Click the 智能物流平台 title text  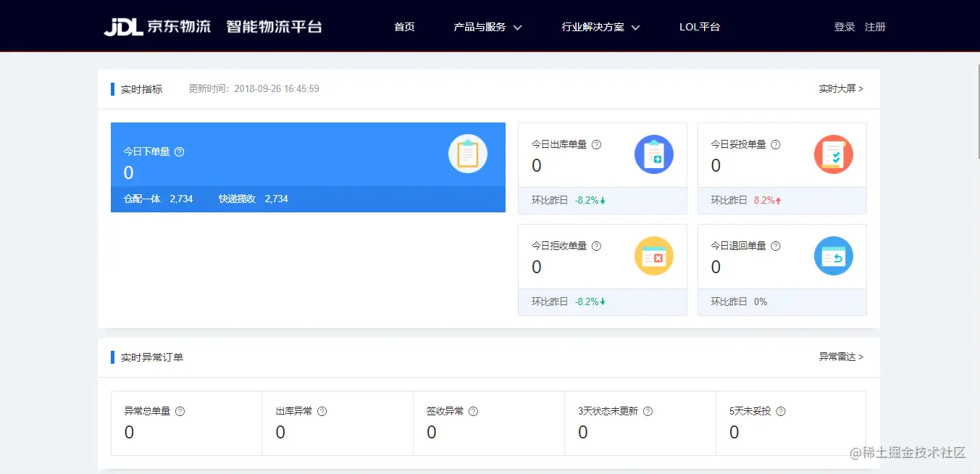[274, 27]
